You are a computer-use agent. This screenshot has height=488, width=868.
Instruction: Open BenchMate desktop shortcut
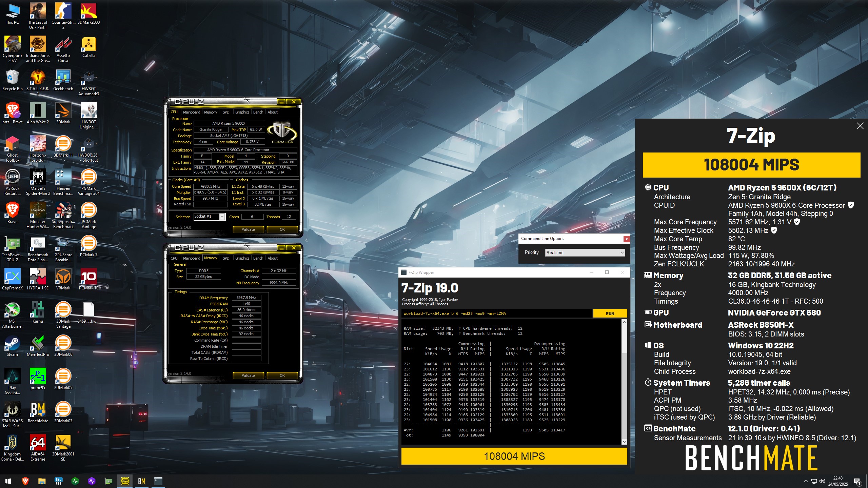[38, 412]
